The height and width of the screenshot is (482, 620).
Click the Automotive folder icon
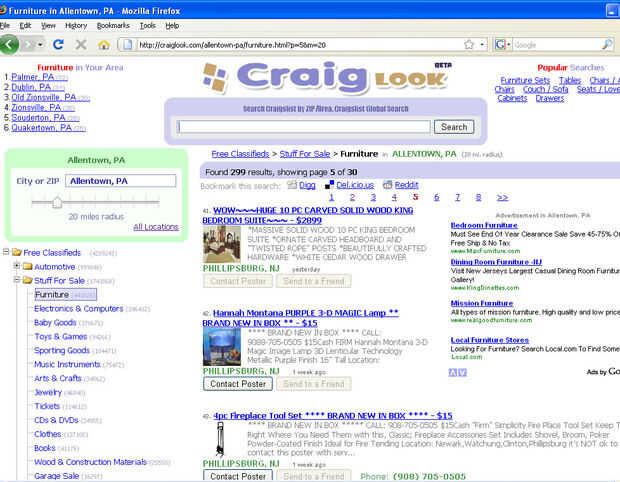tap(28, 266)
